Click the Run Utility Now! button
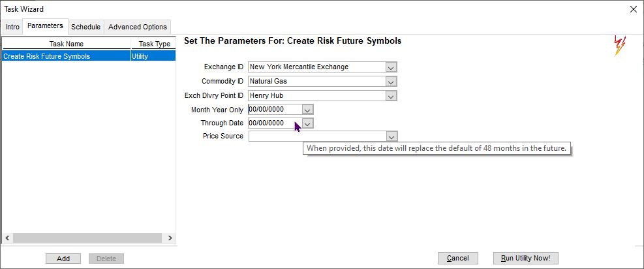This screenshot has height=269, width=644. [x=526, y=259]
